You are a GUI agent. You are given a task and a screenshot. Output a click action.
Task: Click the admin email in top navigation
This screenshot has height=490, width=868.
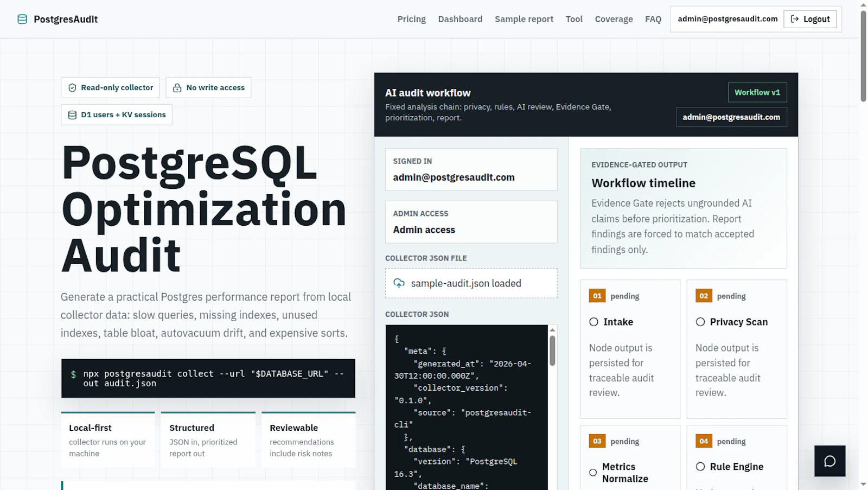(x=727, y=19)
